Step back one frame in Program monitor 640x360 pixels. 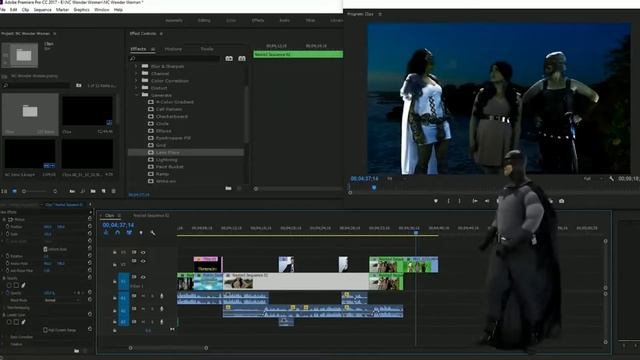[487, 201]
